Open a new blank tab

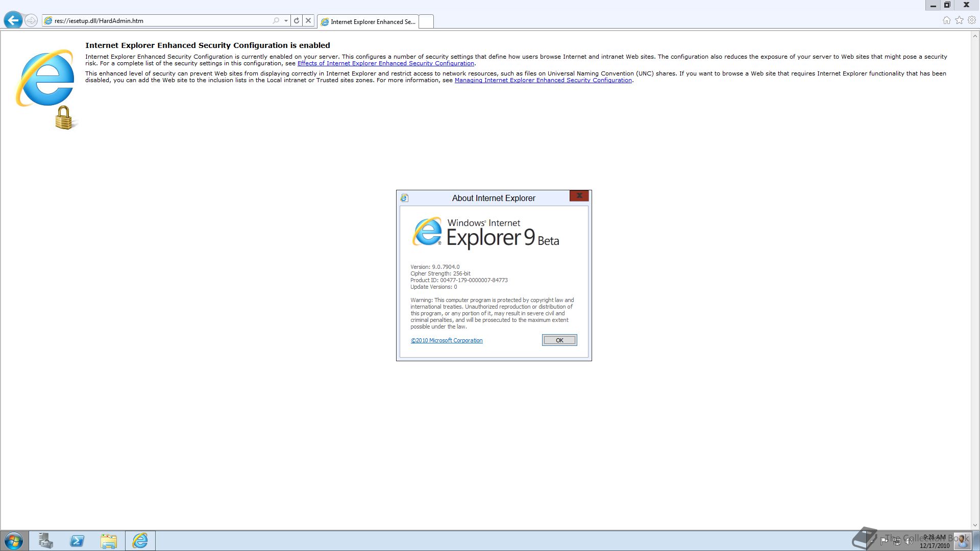click(426, 21)
